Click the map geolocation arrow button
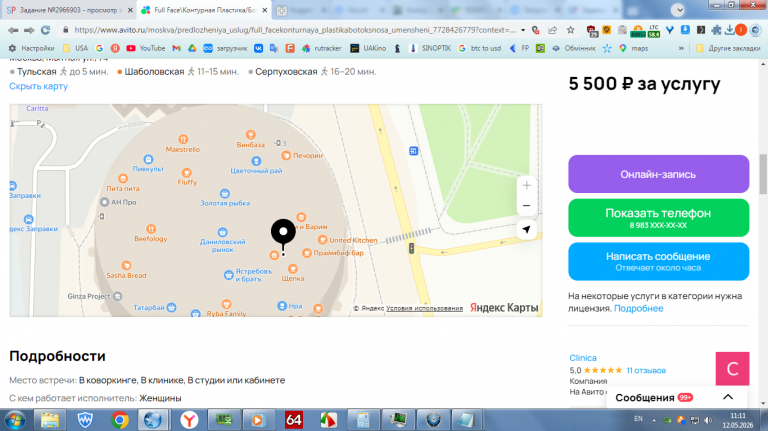Viewport: 768px width, 431px height. coord(527,229)
